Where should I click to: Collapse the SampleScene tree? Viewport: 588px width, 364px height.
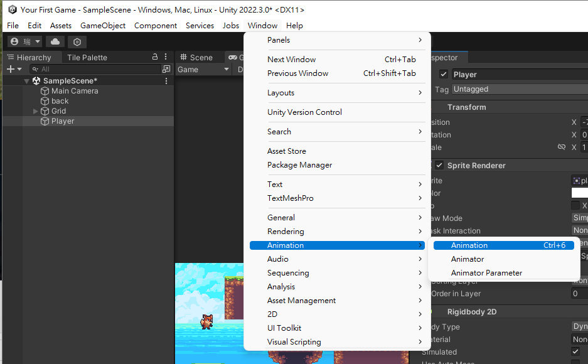[26, 81]
